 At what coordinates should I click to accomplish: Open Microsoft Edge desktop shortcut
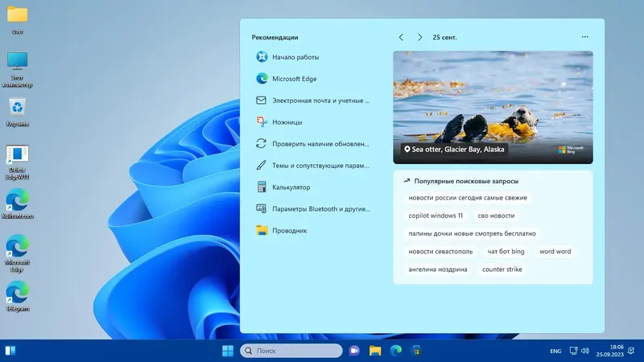pos(17,253)
